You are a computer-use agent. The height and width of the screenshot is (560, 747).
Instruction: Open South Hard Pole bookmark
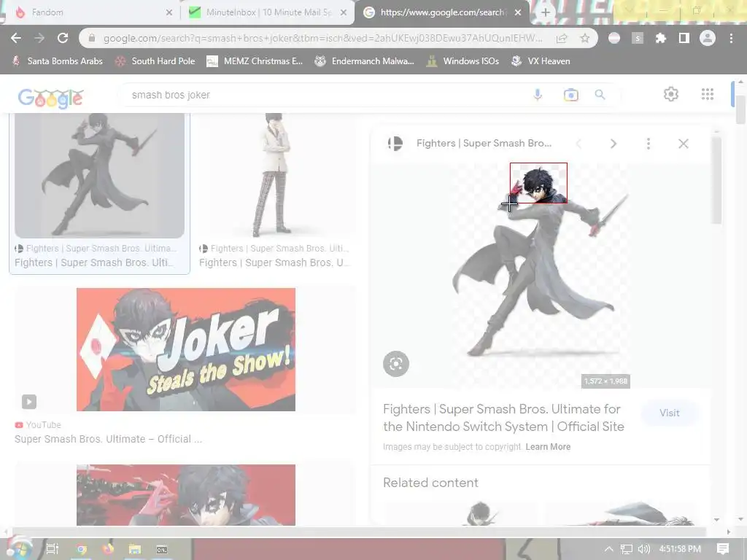155,61
